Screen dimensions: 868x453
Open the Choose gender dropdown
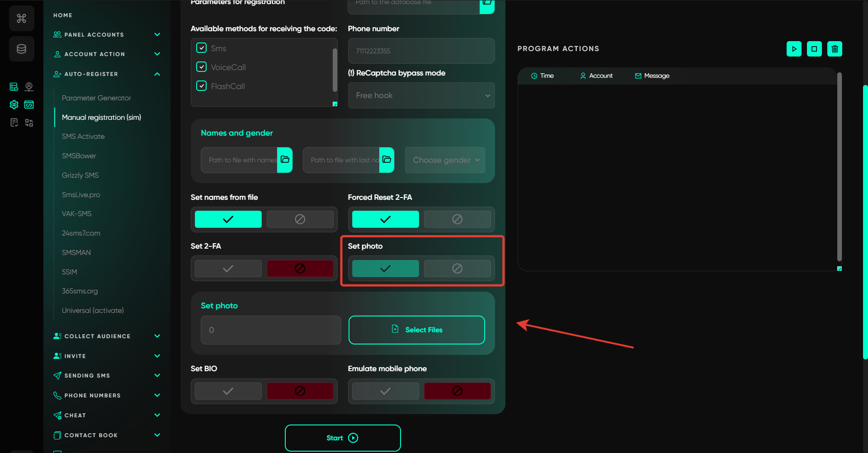(x=445, y=160)
